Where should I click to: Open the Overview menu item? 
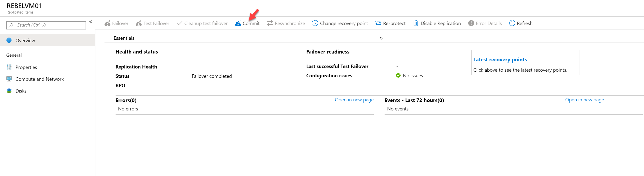tap(47, 41)
